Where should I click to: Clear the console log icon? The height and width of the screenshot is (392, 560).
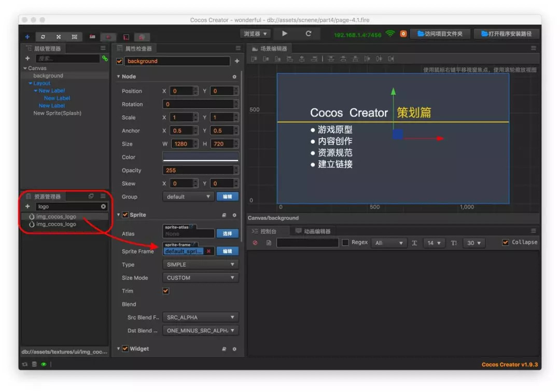coord(255,243)
